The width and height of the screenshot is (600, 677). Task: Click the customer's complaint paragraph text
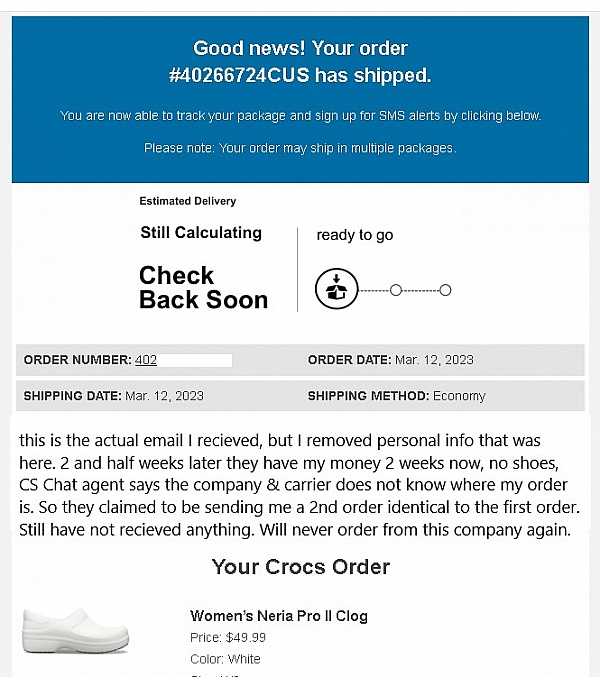pos(298,484)
